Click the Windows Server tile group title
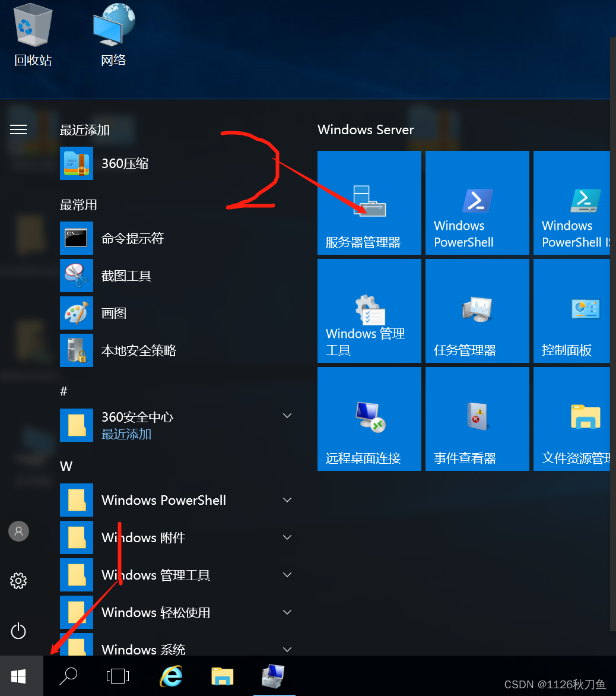 pos(366,129)
